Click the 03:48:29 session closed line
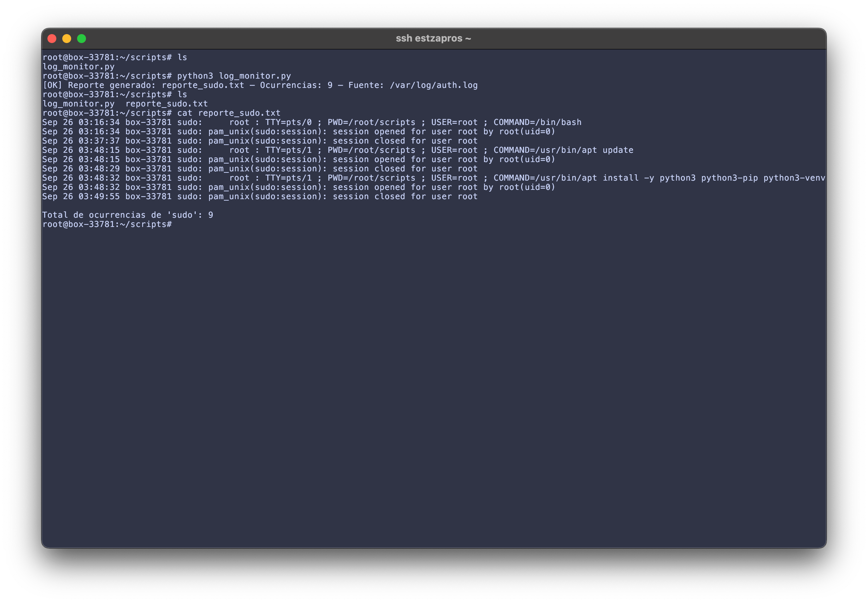 [x=260, y=169]
